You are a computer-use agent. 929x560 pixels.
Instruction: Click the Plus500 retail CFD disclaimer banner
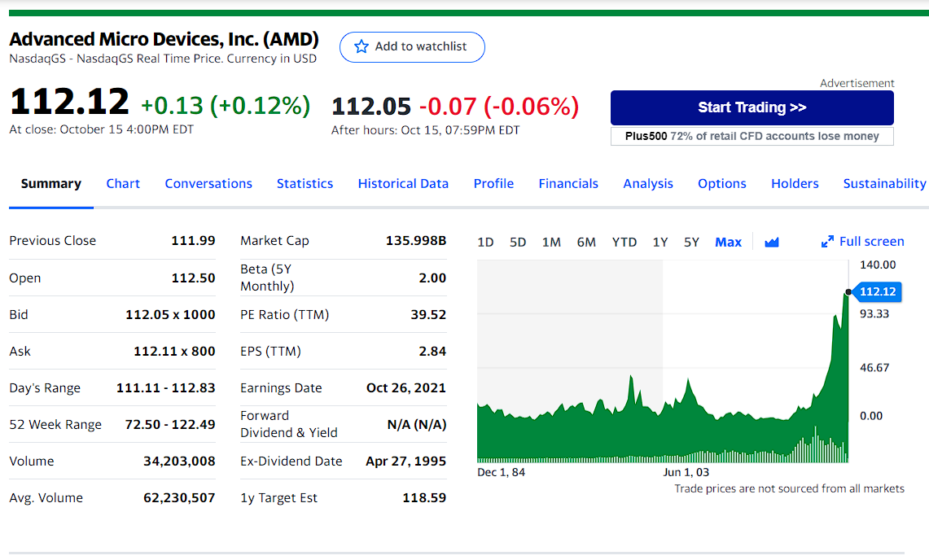coord(752,136)
